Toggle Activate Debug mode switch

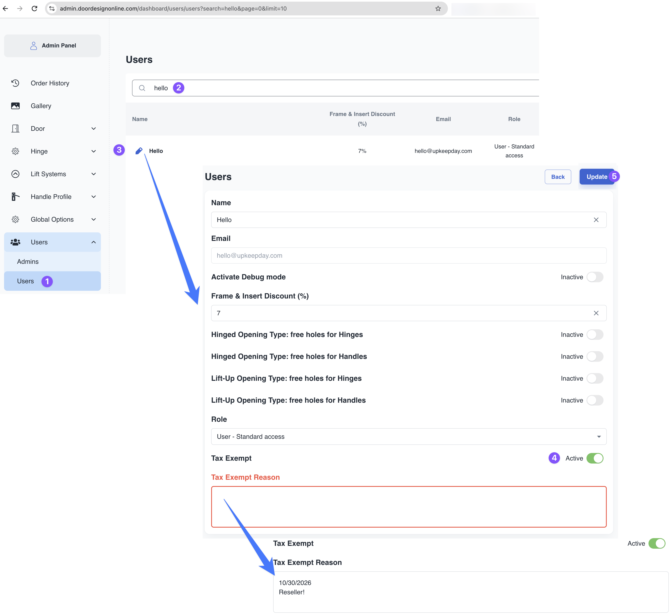pyautogui.click(x=595, y=277)
